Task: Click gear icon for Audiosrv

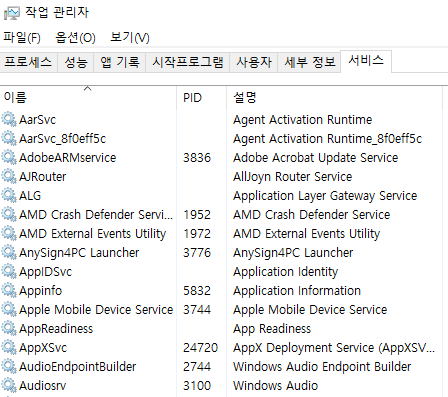Action: coord(9,385)
